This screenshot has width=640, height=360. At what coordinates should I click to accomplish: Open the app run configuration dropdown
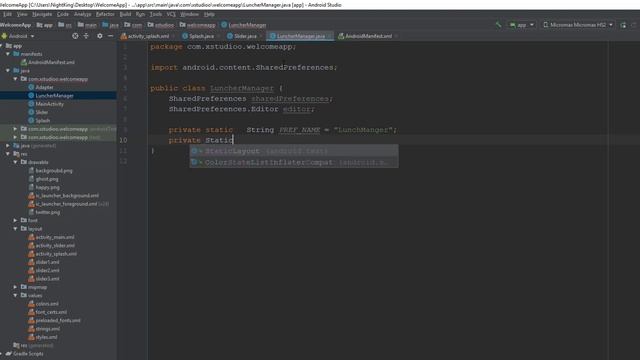point(522,25)
